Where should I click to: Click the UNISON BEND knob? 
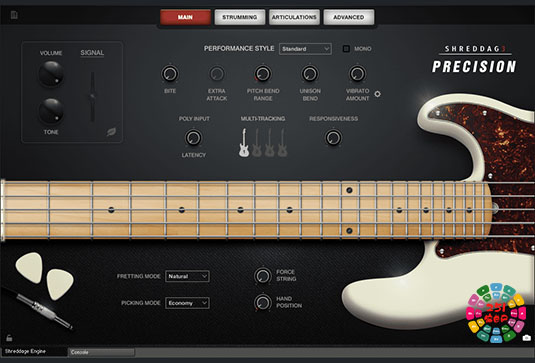(x=310, y=74)
